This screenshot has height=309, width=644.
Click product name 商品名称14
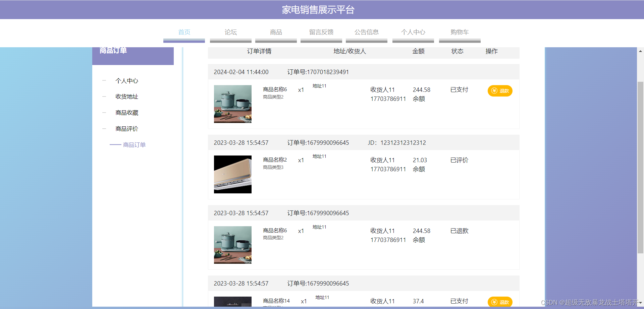click(276, 301)
